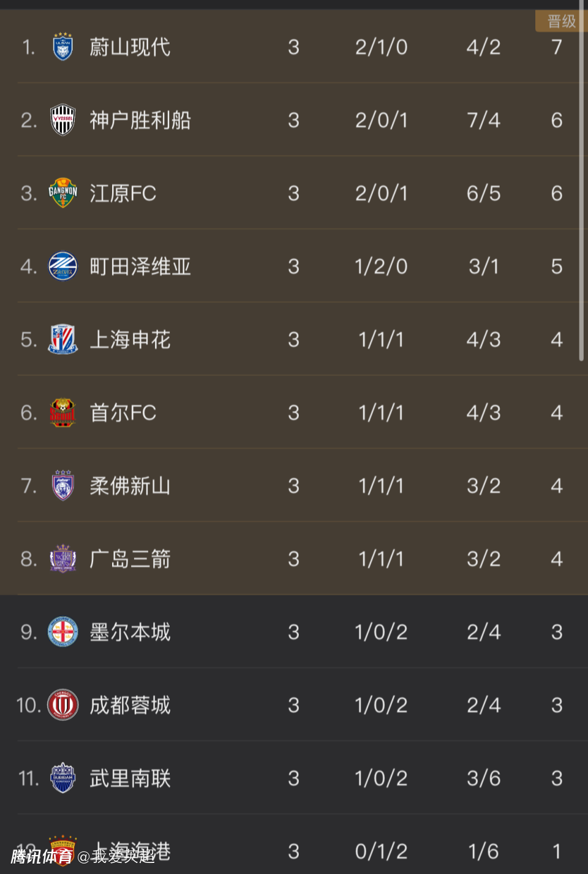The height and width of the screenshot is (874, 588).
Task: Tap the Gangwon FC club crest
Action: tap(62, 193)
